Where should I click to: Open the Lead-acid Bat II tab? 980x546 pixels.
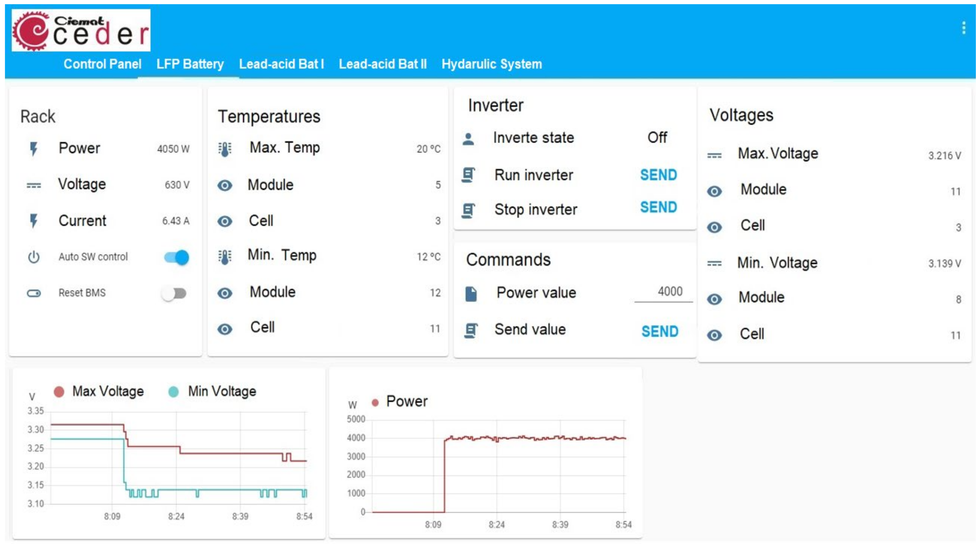point(382,64)
